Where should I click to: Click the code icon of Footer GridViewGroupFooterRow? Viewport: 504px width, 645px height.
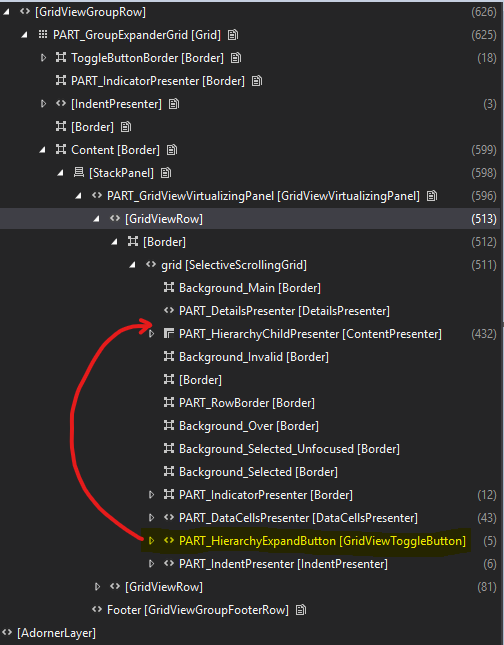(97, 610)
